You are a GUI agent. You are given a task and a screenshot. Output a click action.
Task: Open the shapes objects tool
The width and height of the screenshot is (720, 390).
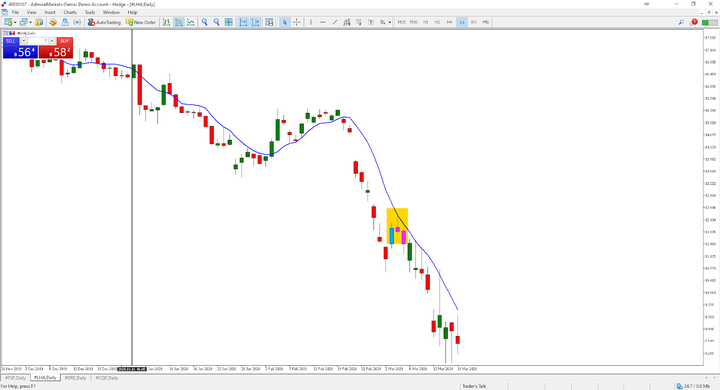click(382, 22)
